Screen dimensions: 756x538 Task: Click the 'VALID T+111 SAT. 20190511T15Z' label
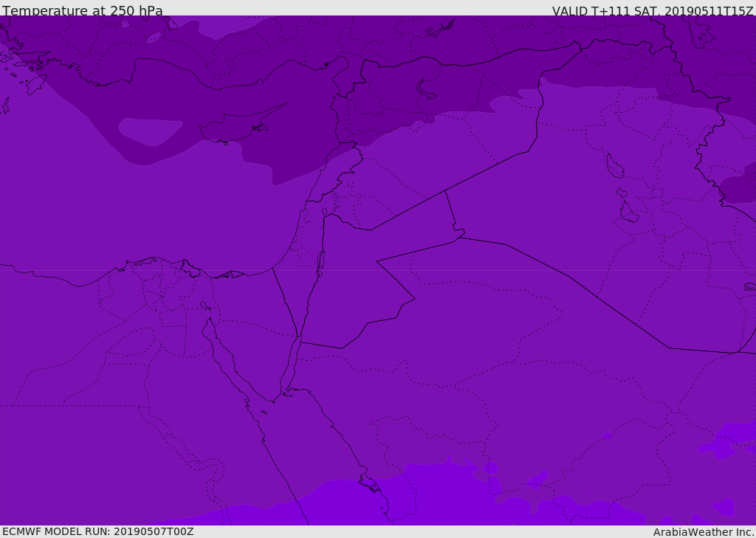653,11
